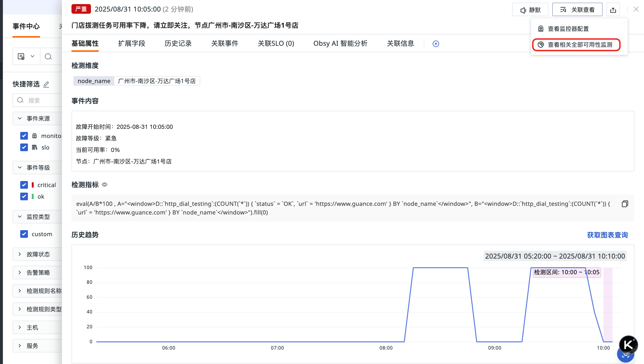Toggle the custom monitor type checkbox
Screen dimensions: 644x364
(x=24, y=234)
